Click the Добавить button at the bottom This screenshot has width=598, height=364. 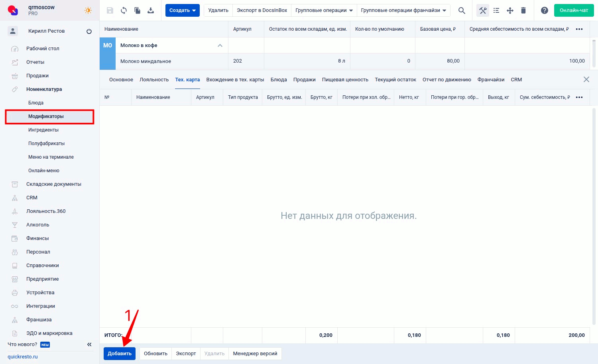click(x=120, y=353)
